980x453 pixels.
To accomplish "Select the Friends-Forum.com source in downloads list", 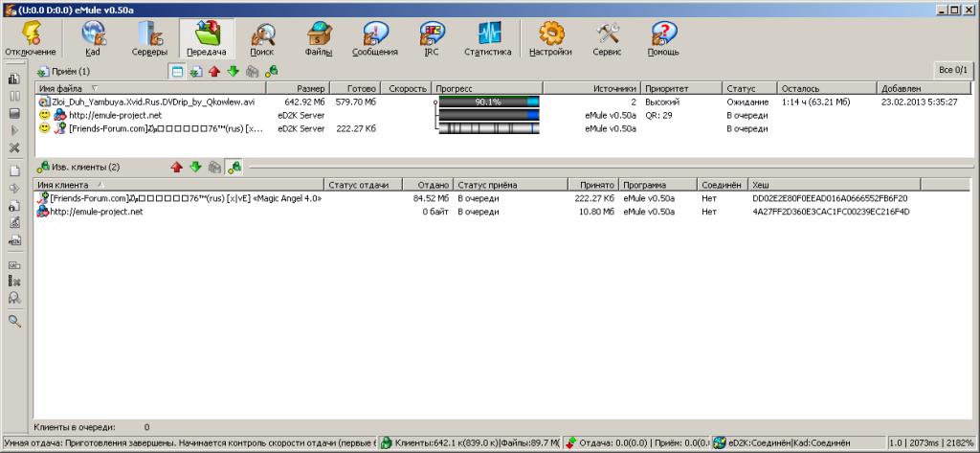I will [x=503, y=128].
